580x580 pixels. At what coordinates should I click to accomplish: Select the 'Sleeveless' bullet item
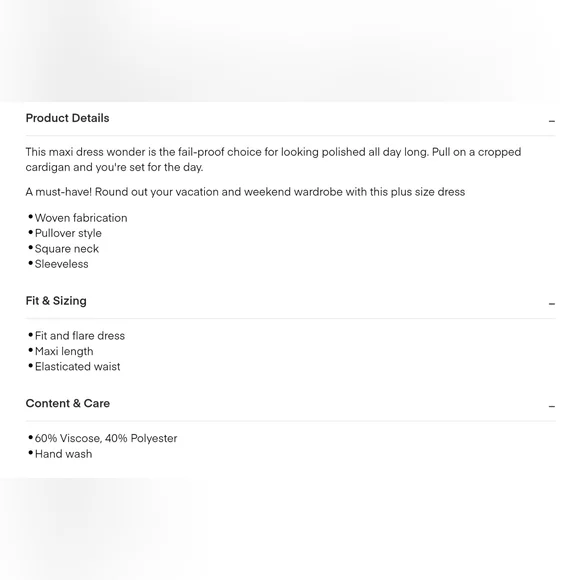tap(61, 264)
